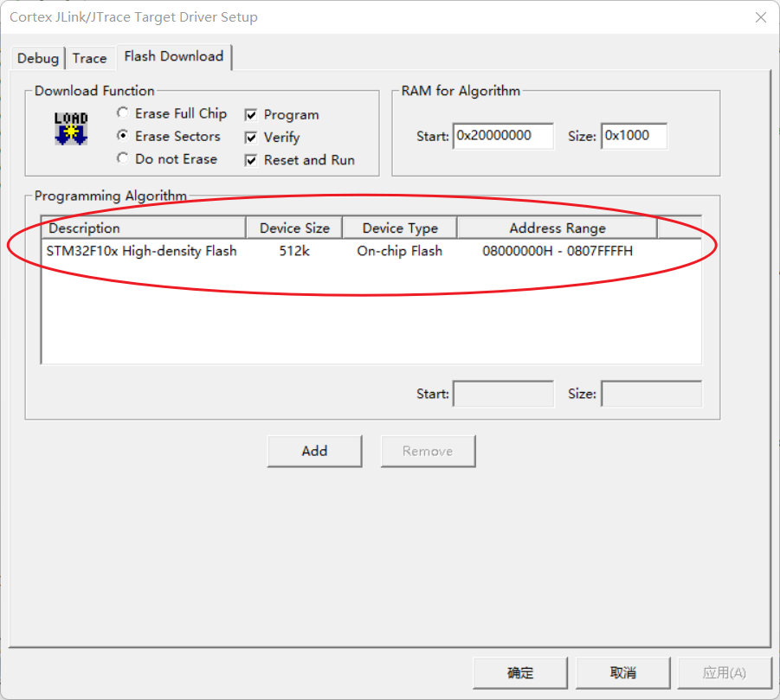The image size is (780, 700).
Task: Open the Trace tab
Action: 90,58
